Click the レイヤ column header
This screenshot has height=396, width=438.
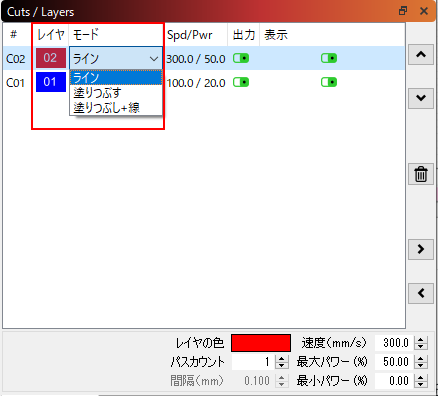click(x=51, y=34)
